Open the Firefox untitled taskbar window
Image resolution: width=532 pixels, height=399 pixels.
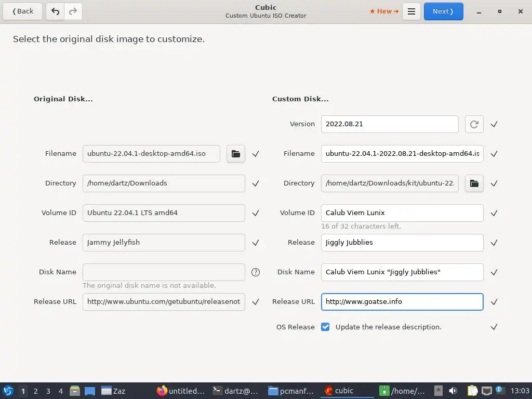click(181, 391)
